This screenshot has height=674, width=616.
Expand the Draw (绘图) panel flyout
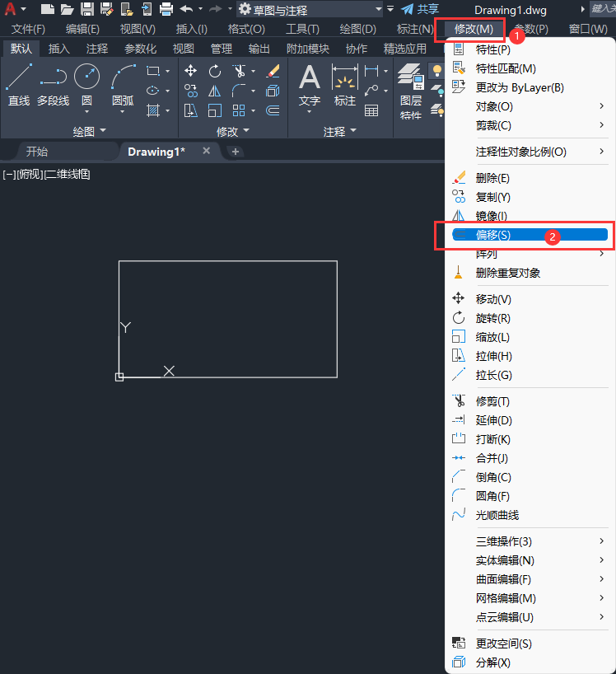tap(89, 131)
